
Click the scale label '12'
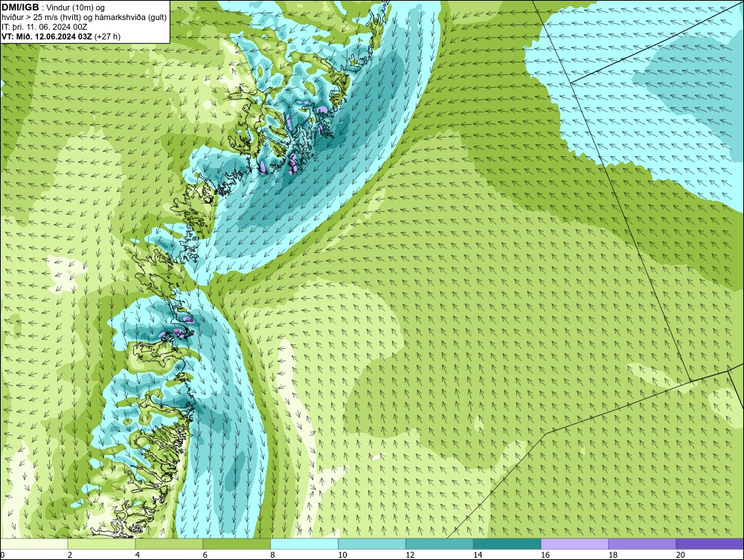coord(410,555)
